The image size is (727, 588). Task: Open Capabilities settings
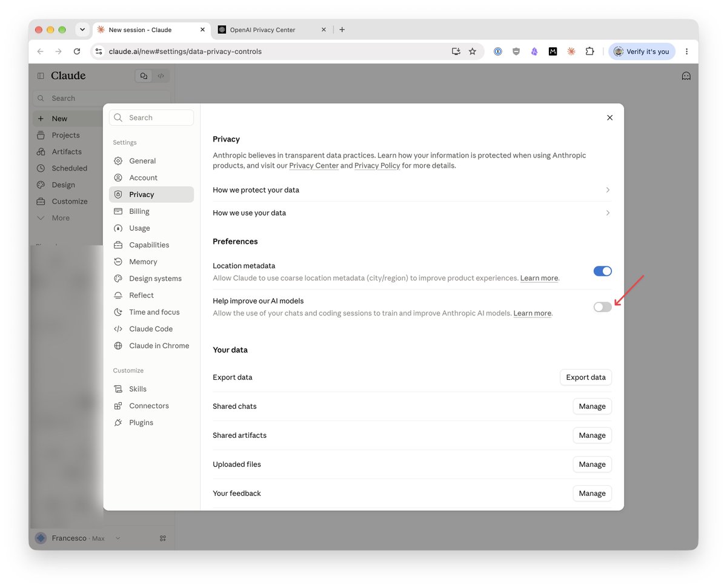(x=151, y=245)
